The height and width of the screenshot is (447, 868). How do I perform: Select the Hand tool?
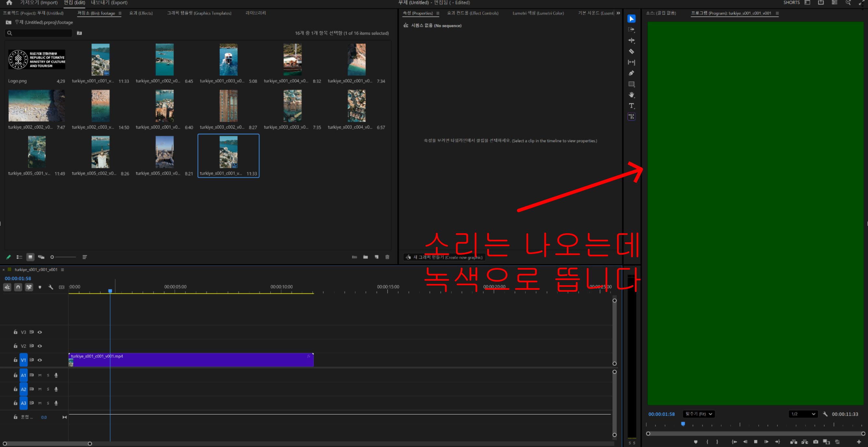[631, 95]
